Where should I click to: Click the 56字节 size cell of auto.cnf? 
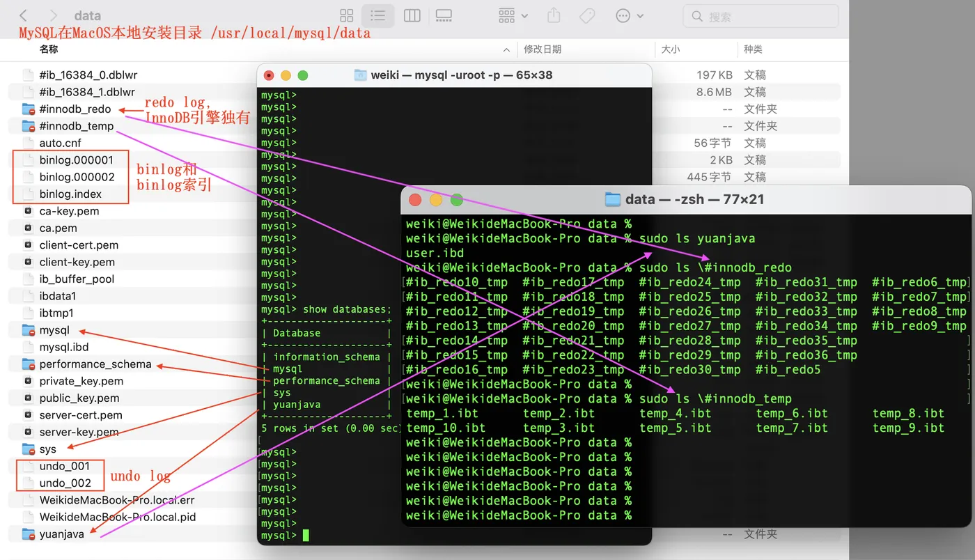[x=712, y=143]
